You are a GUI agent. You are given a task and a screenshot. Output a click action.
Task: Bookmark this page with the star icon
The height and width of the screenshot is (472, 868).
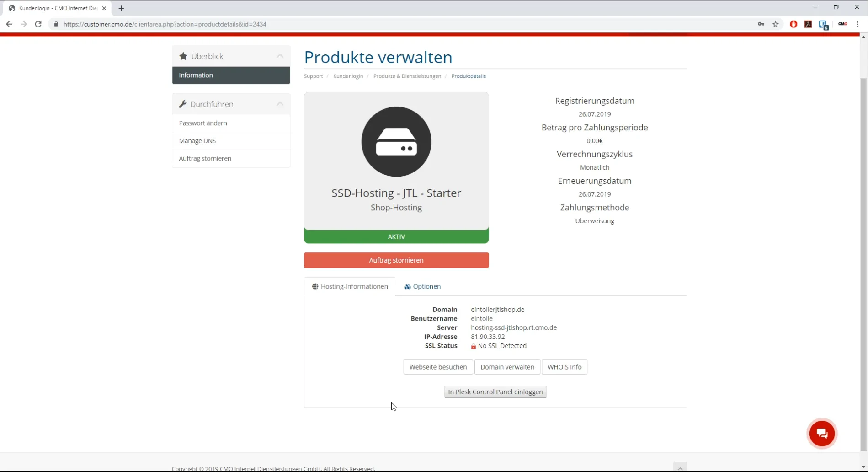point(776,24)
